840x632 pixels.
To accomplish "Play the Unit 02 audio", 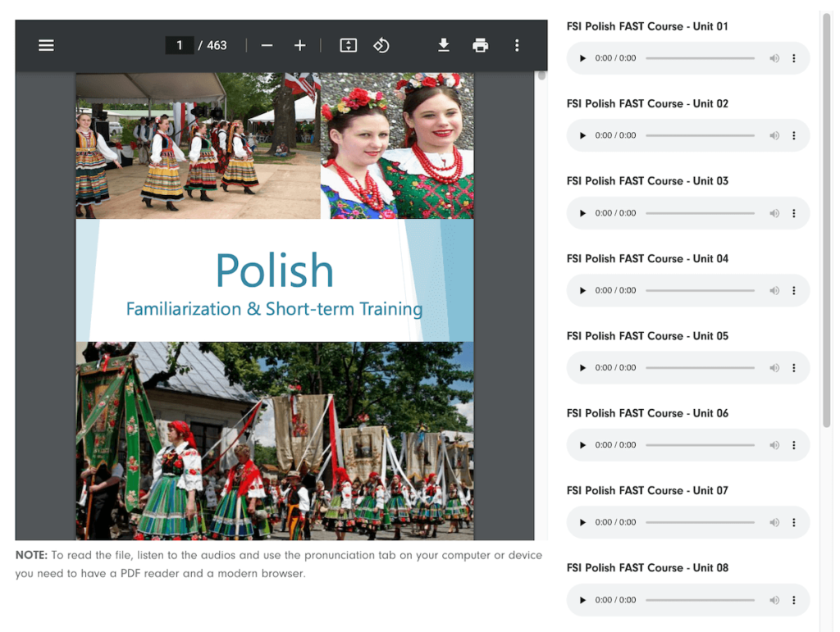I will click(x=583, y=135).
